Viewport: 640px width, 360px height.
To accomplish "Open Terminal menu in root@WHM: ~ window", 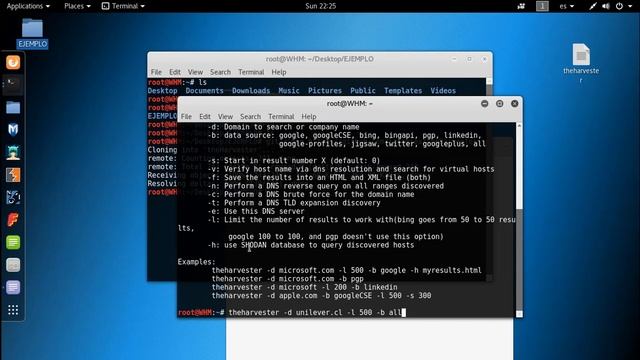I will [x=281, y=116].
